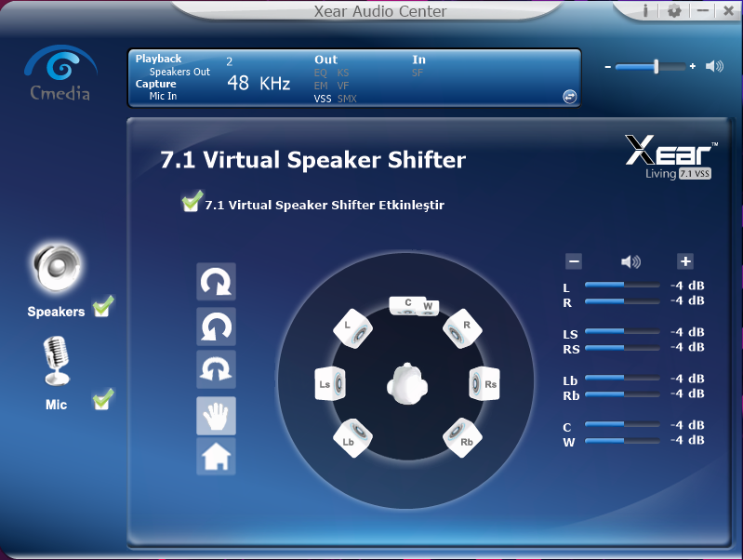
Task: Minimize the Xear Audio Center window
Action: (703, 10)
